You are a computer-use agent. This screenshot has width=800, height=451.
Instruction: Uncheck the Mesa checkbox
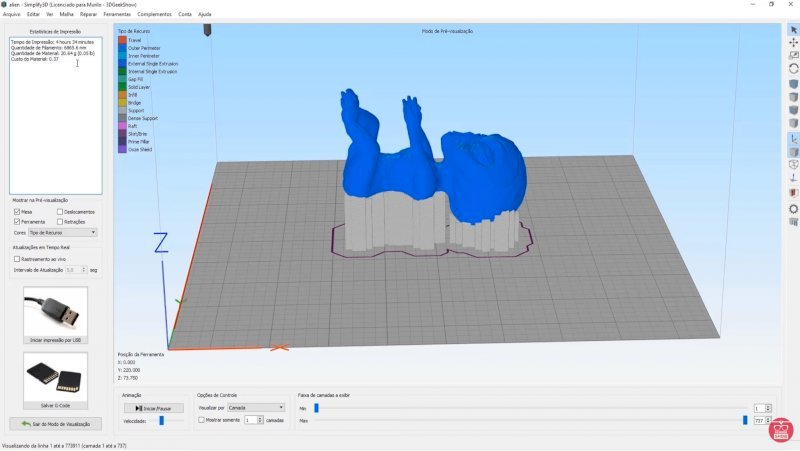click(17, 212)
